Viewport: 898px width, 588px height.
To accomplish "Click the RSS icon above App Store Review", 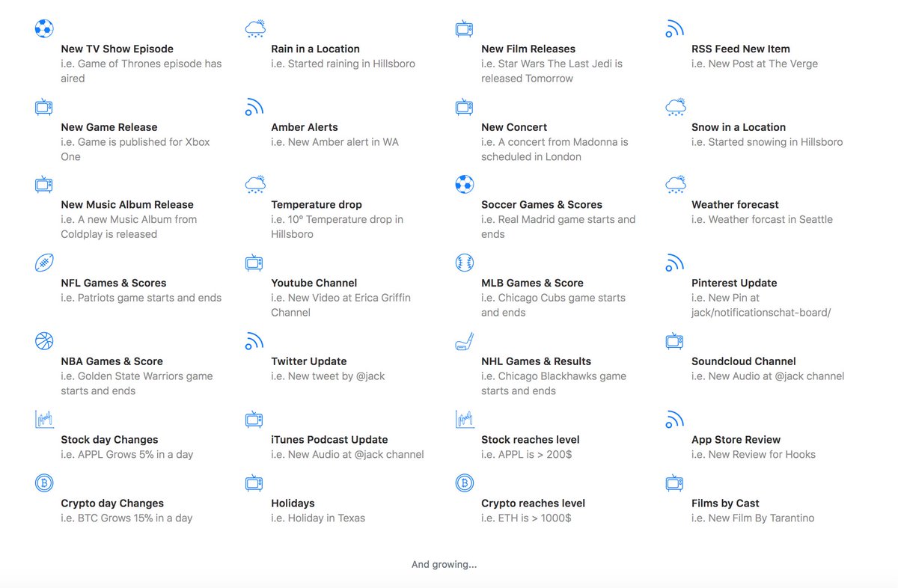I will click(674, 419).
